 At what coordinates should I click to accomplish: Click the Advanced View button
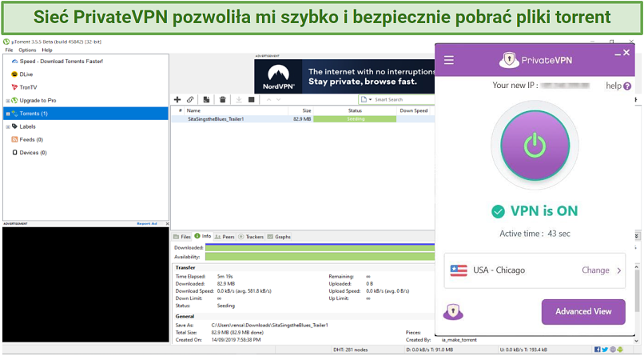[x=583, y=312]
